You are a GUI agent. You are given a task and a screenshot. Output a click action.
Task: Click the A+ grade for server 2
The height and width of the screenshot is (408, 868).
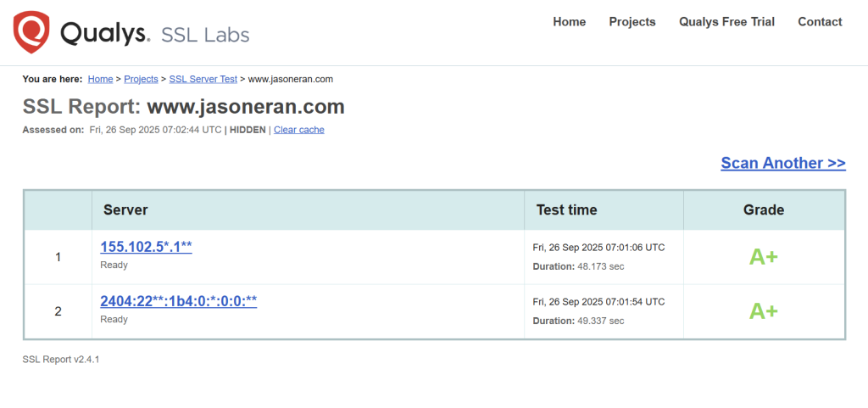click(764, 311)
